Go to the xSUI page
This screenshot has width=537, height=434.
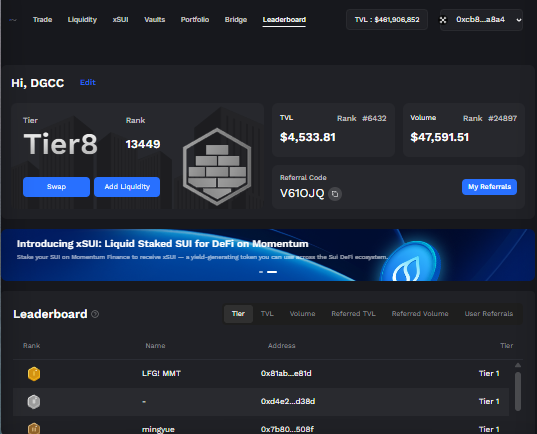tap(121, 20)
